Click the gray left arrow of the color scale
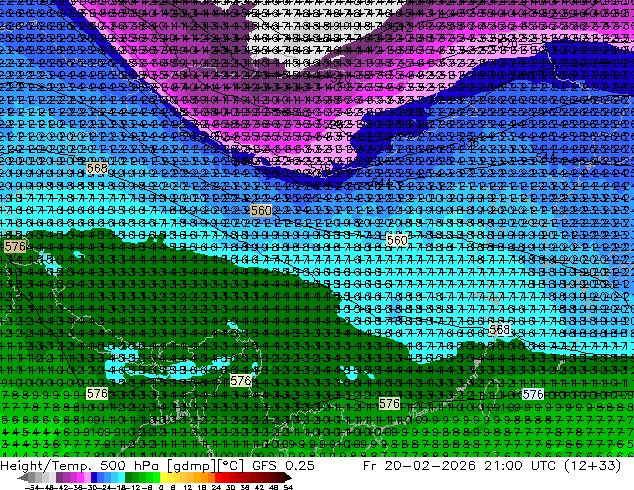Image resolution: width=634 pixels, height=490 pixels. 23,477
